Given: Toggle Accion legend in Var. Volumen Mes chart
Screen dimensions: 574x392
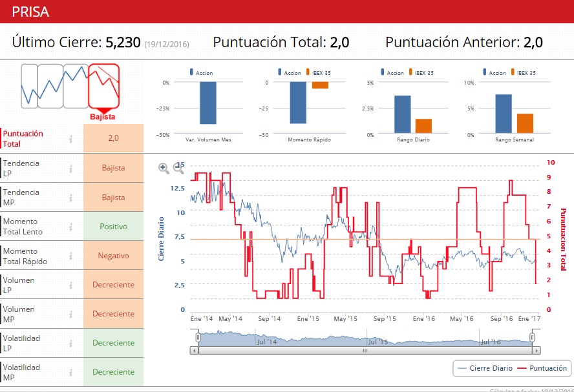Looking at the screenshot, I should (201, 72).
